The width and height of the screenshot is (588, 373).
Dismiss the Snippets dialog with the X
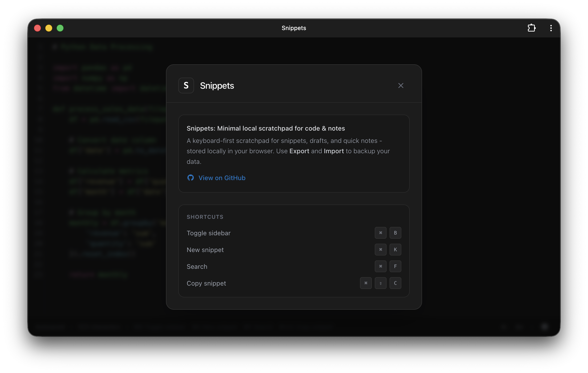click(x=401, y=85)
